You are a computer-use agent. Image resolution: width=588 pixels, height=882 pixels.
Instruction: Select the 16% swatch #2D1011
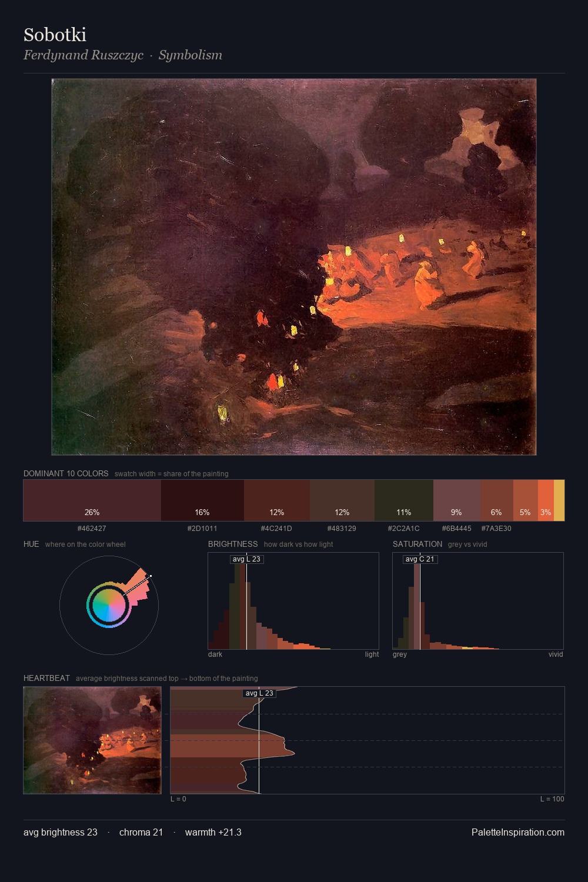[202, 500]
